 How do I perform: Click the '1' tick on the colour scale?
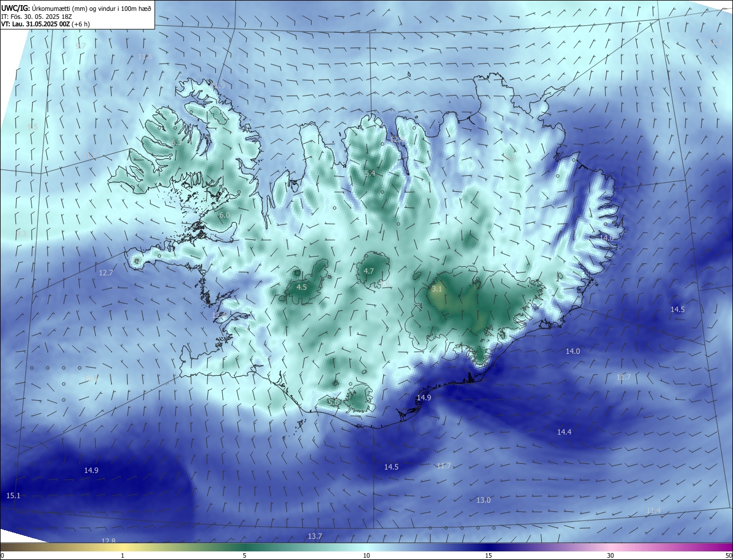(x=123, y=555)
